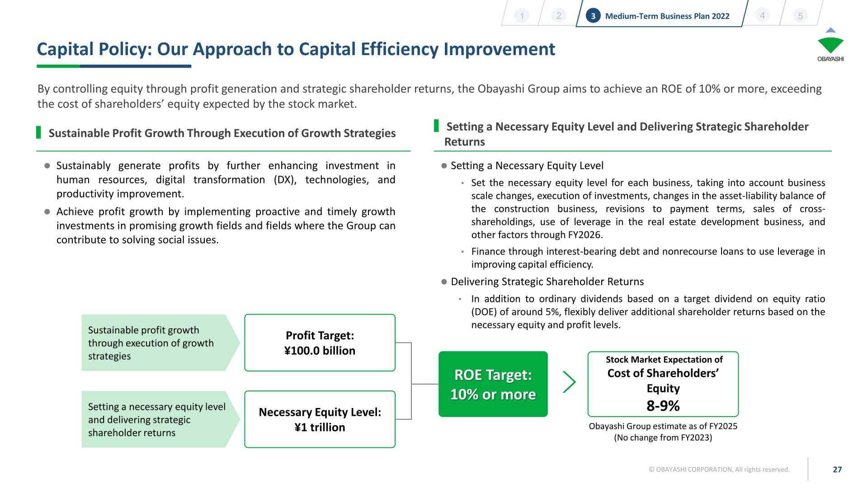Click the Profit Target ¥100.0 billion box
The image size is (868, 488).
(x=320, y=343)
